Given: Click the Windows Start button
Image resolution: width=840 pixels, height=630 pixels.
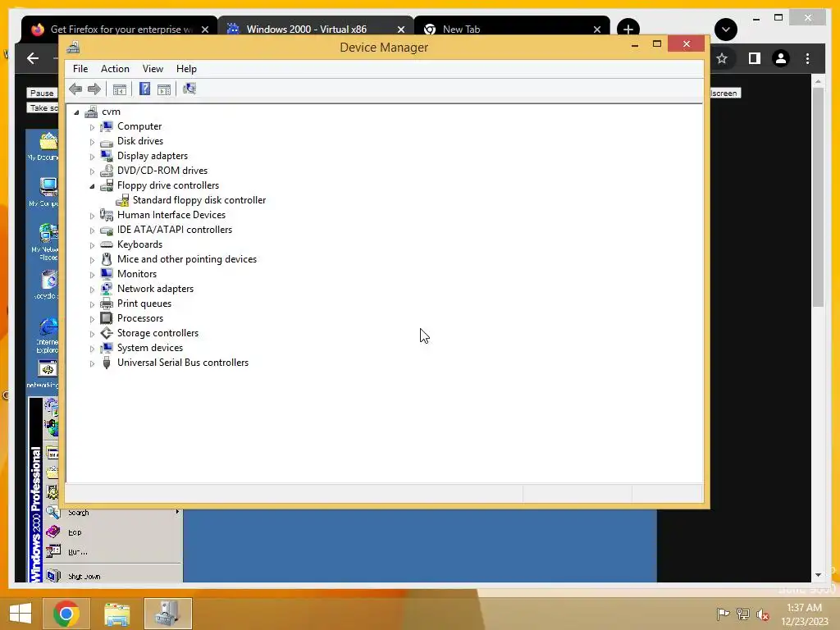Looking at the screenshot, I should coord(21,614).
